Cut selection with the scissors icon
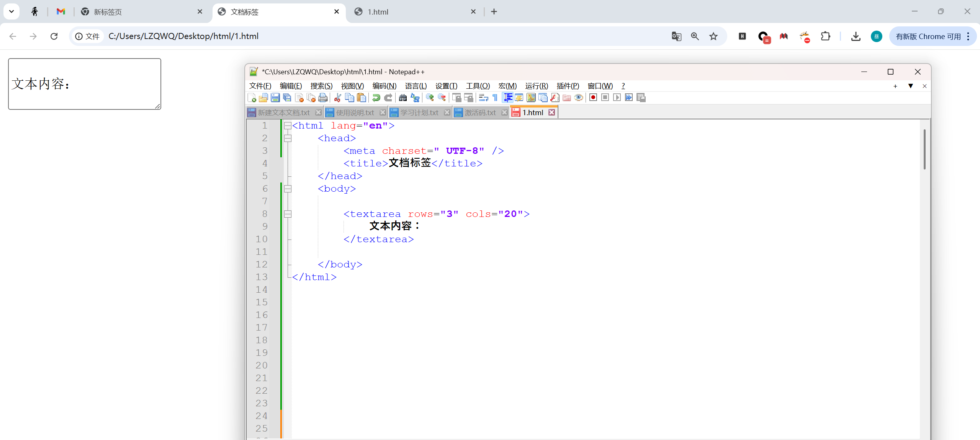This screenshot has width=980, height=440. click(337, 98)
